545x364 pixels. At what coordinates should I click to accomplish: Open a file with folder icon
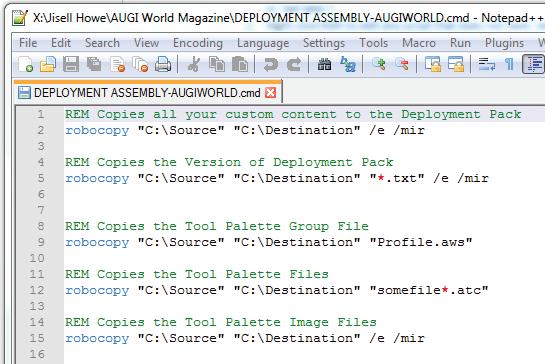pos(48,64)
